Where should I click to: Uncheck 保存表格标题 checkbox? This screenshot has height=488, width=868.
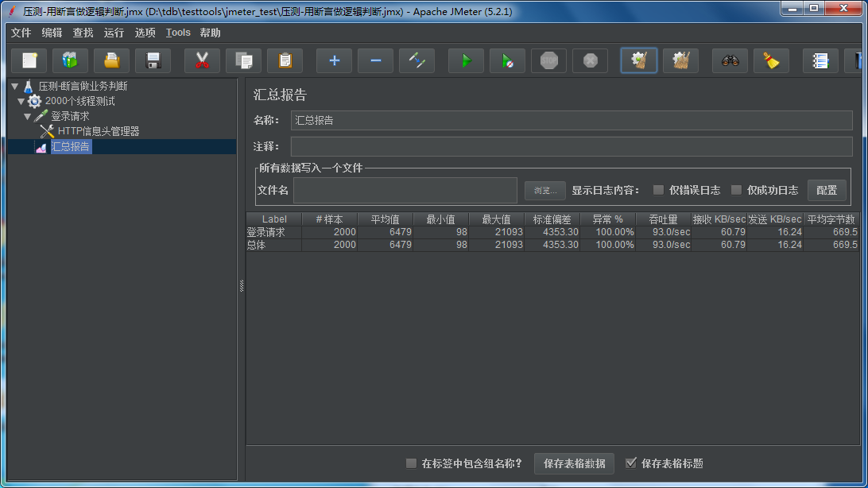pos(631,463)
